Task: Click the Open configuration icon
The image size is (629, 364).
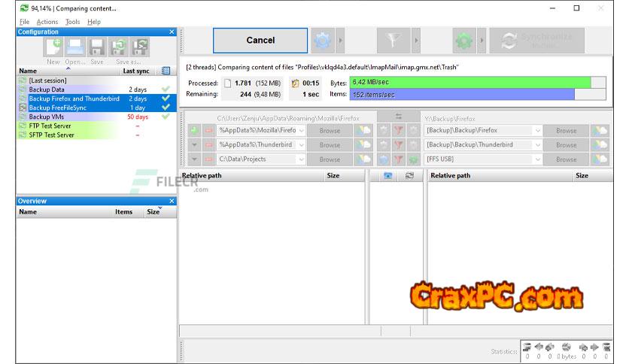Action: 75,47
